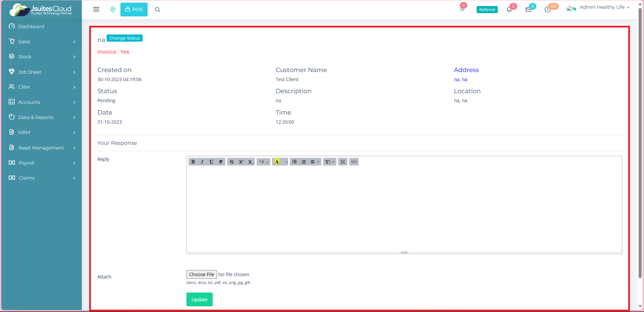The height and width of the screenshot is (312, 644).
Task: Expand the Sales menu in the sidebar
Action: coord(42,42)
